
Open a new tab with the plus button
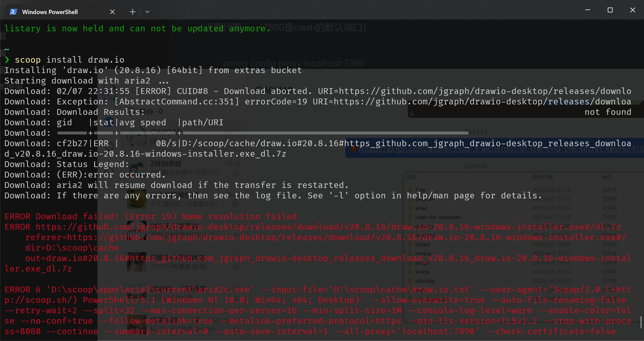132,12
